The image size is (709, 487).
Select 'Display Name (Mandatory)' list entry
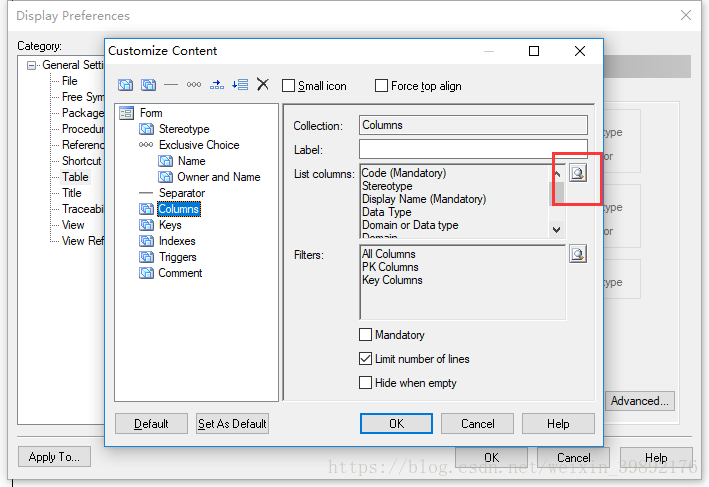tap(424, 199)
